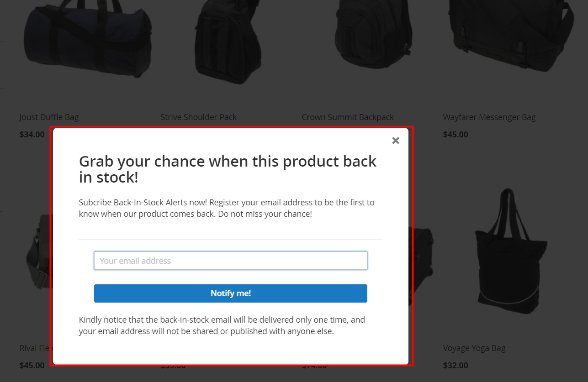Click the Joust Duffle Bag name link
This screenshot has width=588, height=382.
point(49,117)
